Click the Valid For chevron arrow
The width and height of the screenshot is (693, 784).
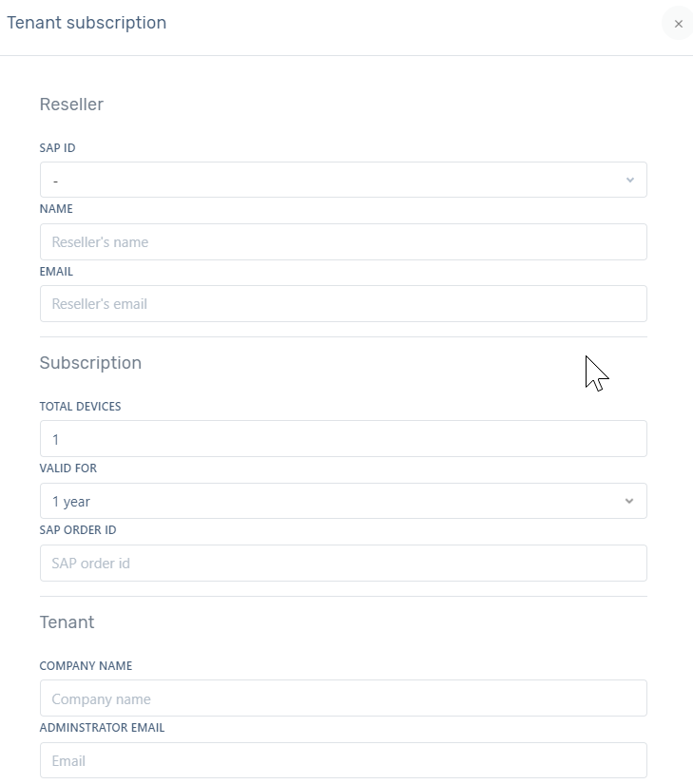(629, 501)
